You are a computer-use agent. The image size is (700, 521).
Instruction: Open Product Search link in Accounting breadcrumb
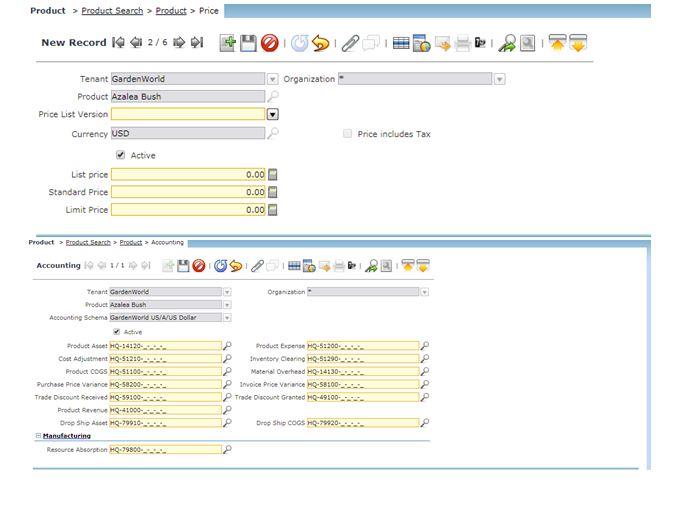(x=88, y=242)
